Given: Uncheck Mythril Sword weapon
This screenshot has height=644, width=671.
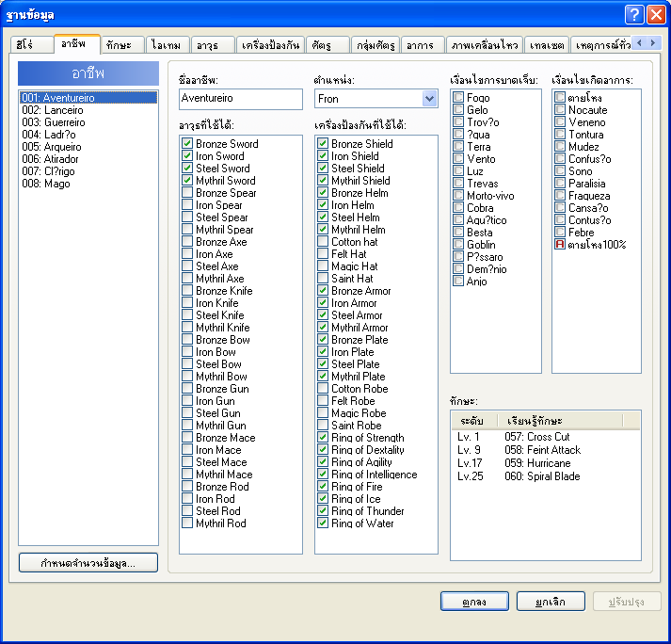Looking at the screenshot, I should (x=187, y=180).
